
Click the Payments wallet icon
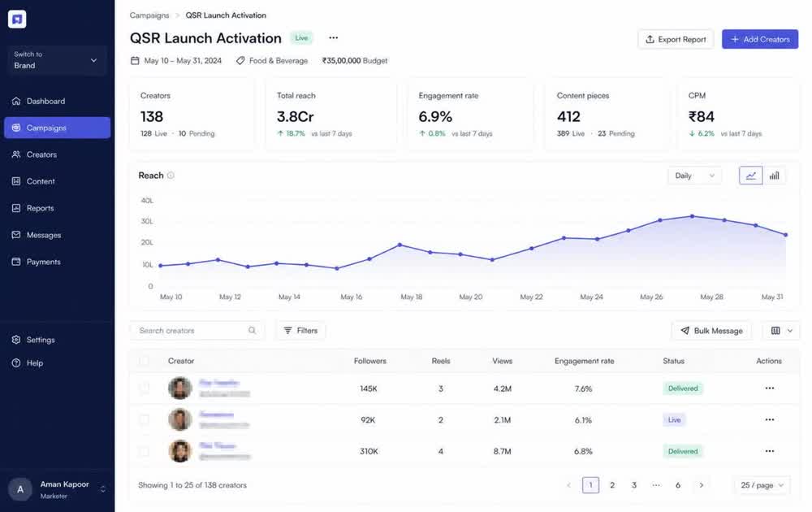click(x=16, y=262)
